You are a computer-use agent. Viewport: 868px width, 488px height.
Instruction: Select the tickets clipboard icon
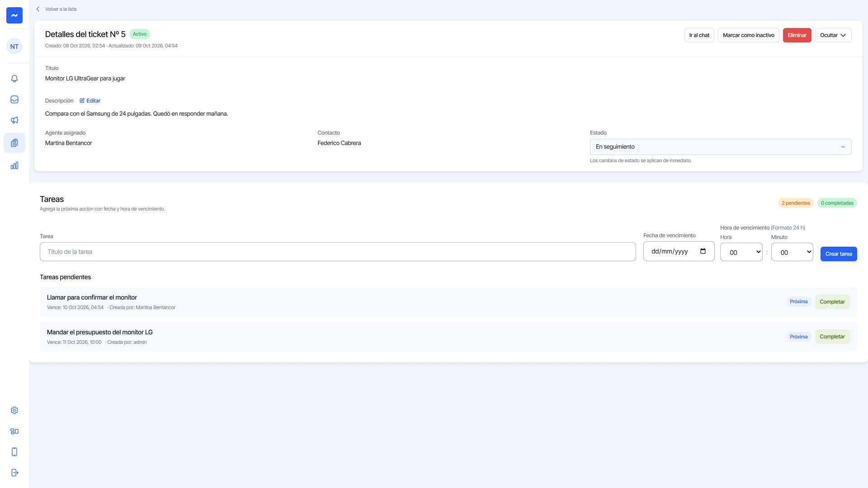pos(14,143)
